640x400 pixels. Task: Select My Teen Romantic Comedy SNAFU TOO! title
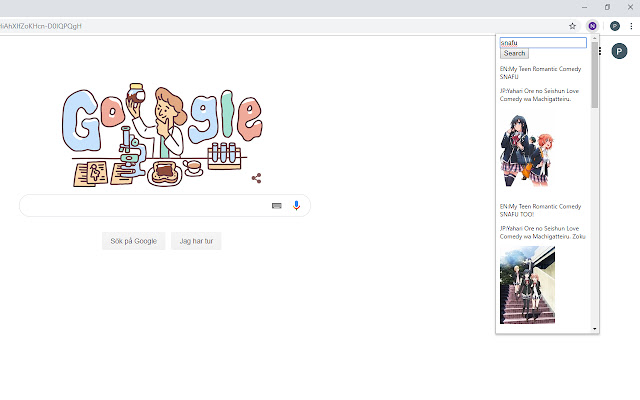(540, 210)
